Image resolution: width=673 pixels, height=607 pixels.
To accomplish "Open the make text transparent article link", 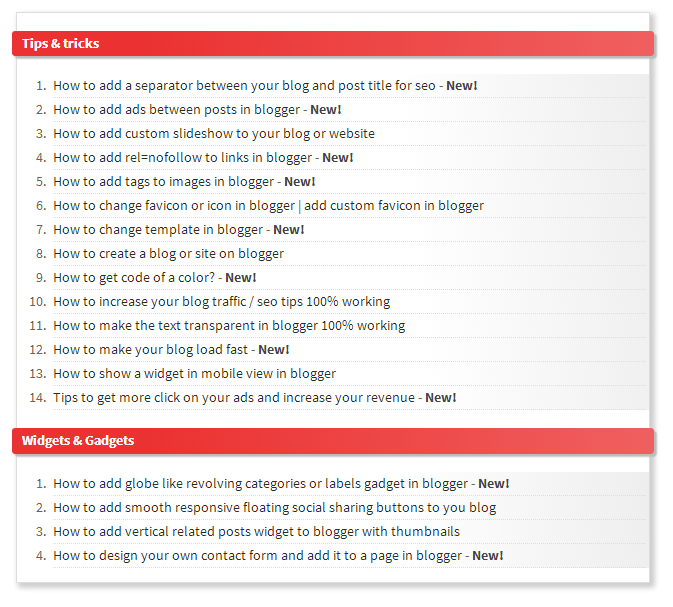I will click(229, 326).
